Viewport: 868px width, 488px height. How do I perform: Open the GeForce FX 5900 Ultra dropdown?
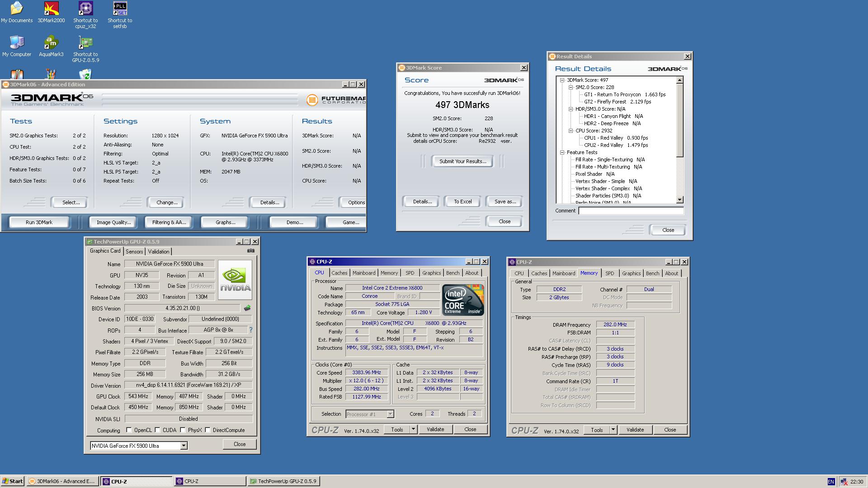[x=184, y=446]
